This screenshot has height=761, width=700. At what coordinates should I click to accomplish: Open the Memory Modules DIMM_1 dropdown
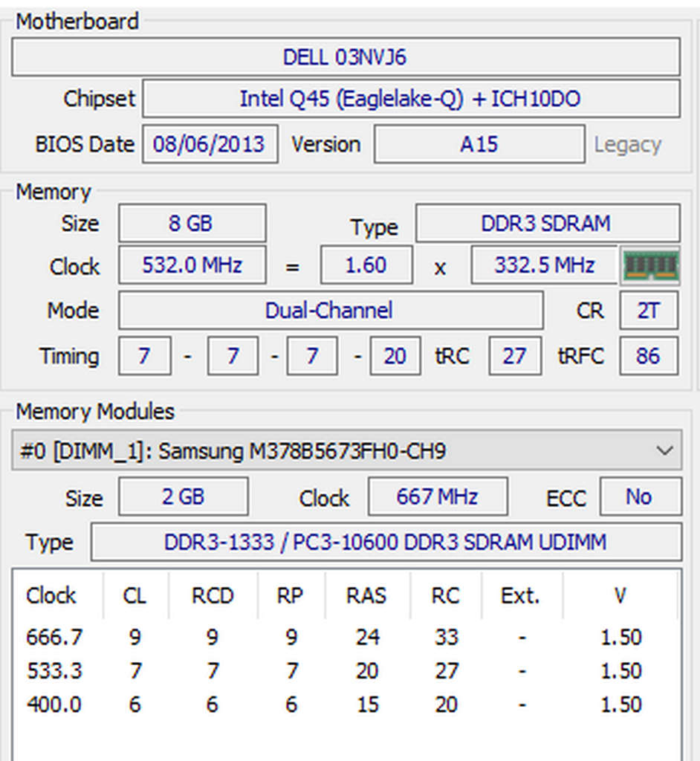346,451
